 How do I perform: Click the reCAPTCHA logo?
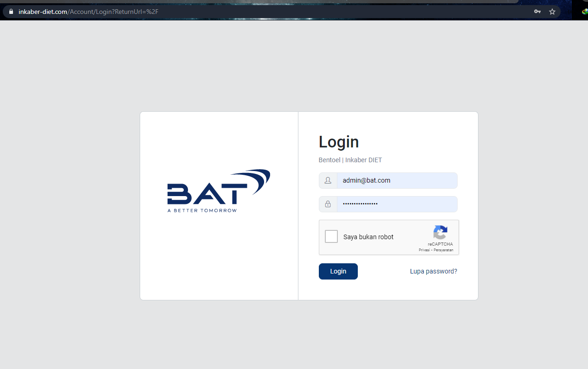[440, 232]
